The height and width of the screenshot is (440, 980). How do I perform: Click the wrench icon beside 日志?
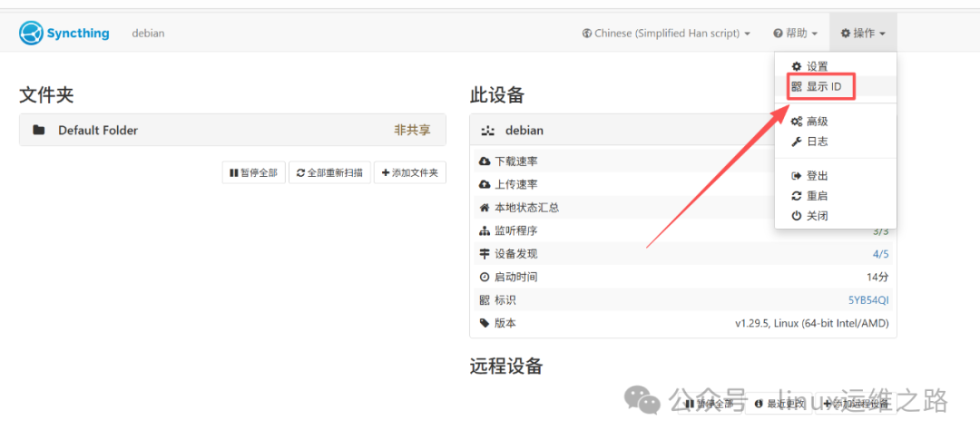pyautogui.click(x=797, y=142)
